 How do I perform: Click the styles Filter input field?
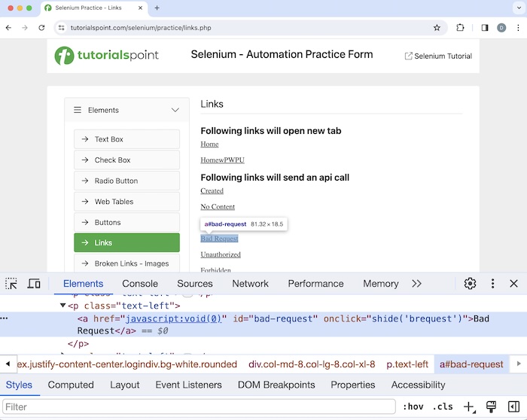(x=200, y=406)
